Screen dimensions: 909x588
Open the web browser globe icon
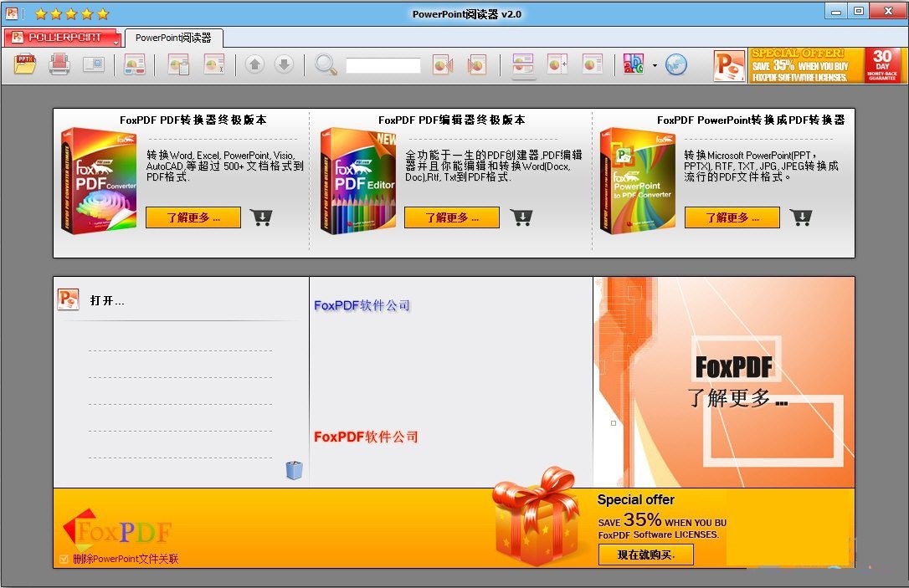click(x=675, y=64)
